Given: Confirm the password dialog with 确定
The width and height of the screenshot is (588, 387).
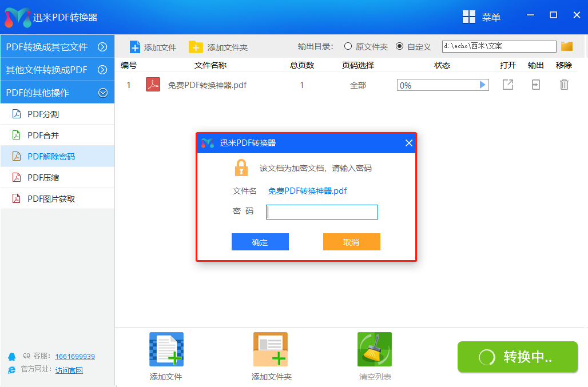Looking at the screenshot, I should (260, 241).
